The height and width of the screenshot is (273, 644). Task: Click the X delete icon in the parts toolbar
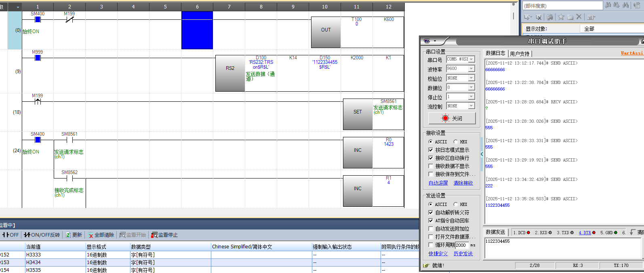point(579,17)
